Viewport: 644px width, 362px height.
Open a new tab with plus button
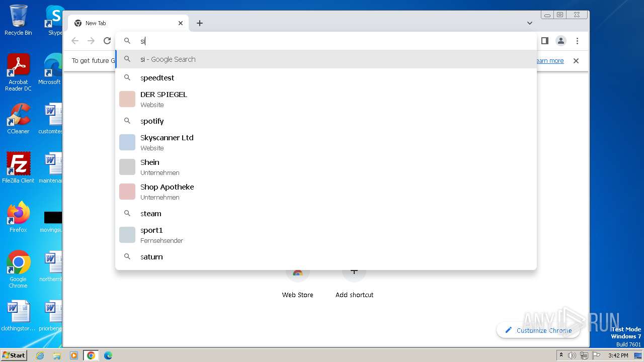pos(200,23)
